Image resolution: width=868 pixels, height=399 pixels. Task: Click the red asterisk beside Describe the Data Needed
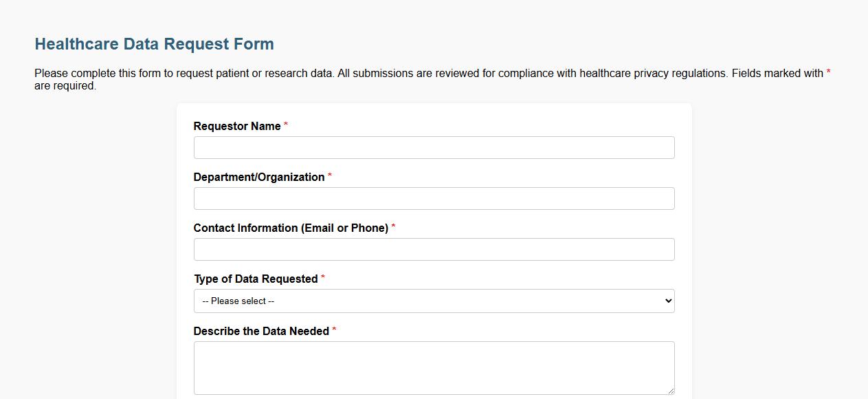click(333, 331)
